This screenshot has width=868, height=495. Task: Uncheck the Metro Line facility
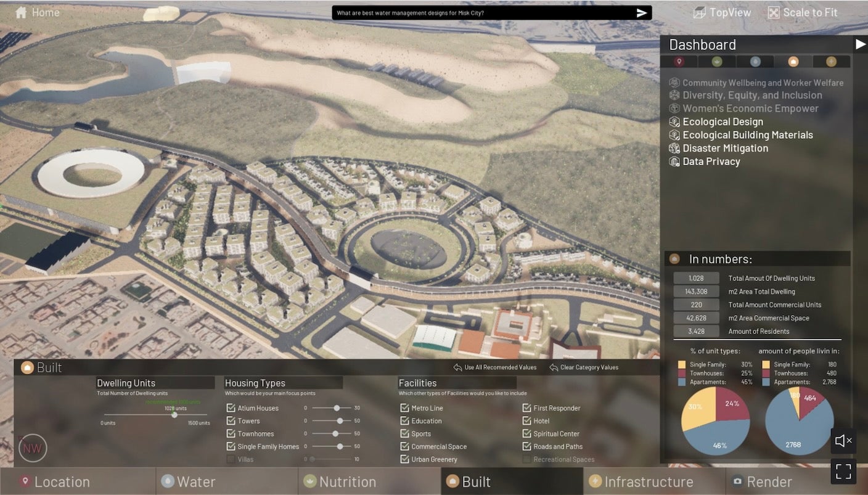[x=405, y=408]
